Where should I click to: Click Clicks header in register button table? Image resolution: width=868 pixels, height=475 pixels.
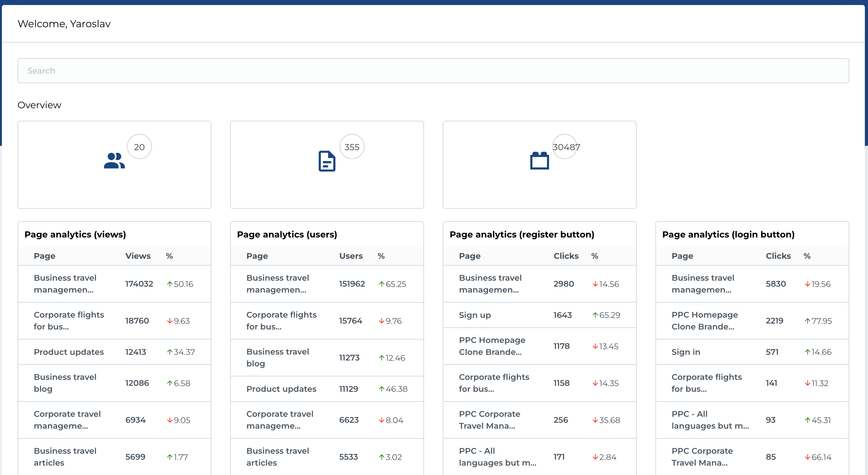click(x=566, y=256)
